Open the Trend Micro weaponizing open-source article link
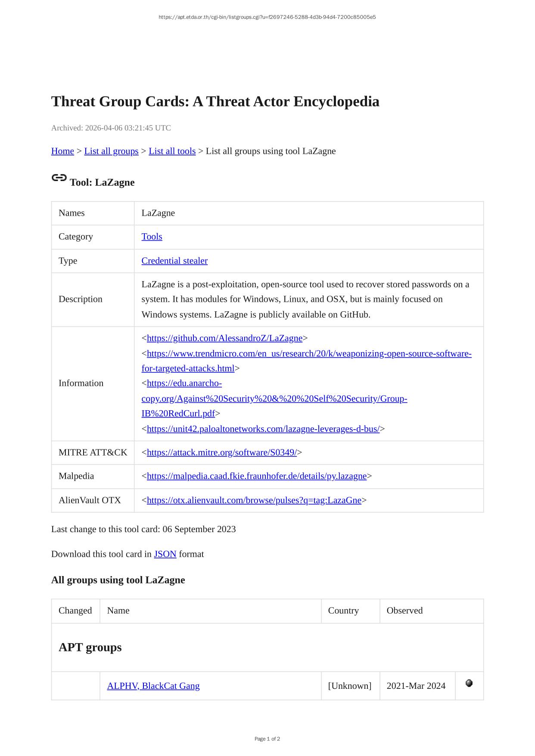The height and width of the screenshot is (756, 535). click(x=309, y=354)
